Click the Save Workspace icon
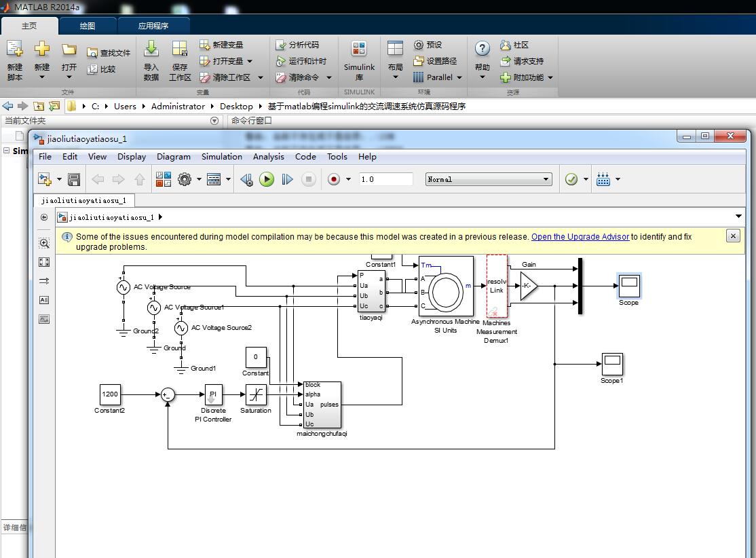This screenshot has width=756, height=558. tap(180, 49)
